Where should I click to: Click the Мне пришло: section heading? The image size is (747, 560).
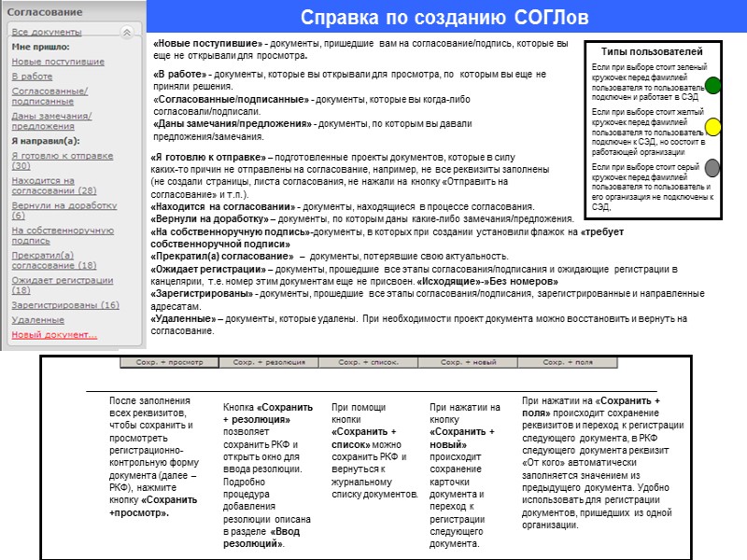40,47
